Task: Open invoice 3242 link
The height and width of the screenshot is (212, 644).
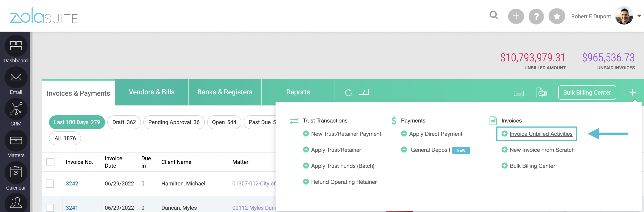Action: (x=72, y=183)
